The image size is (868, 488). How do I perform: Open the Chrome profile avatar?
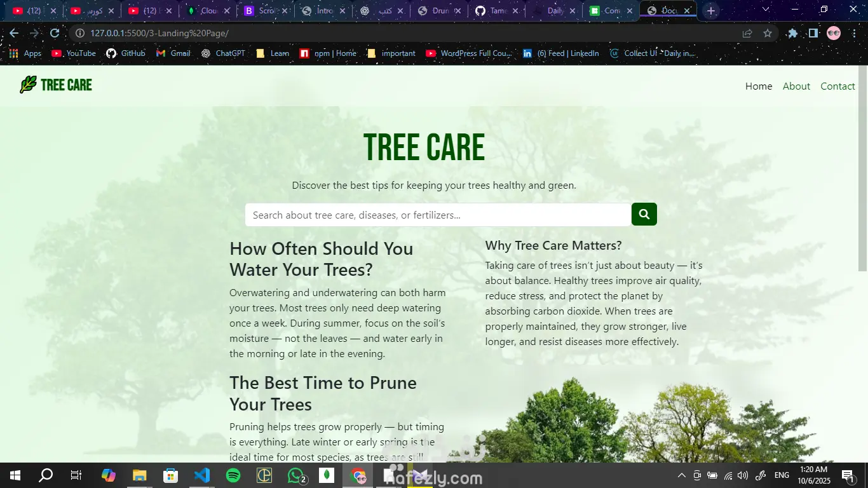pos(834,33)
